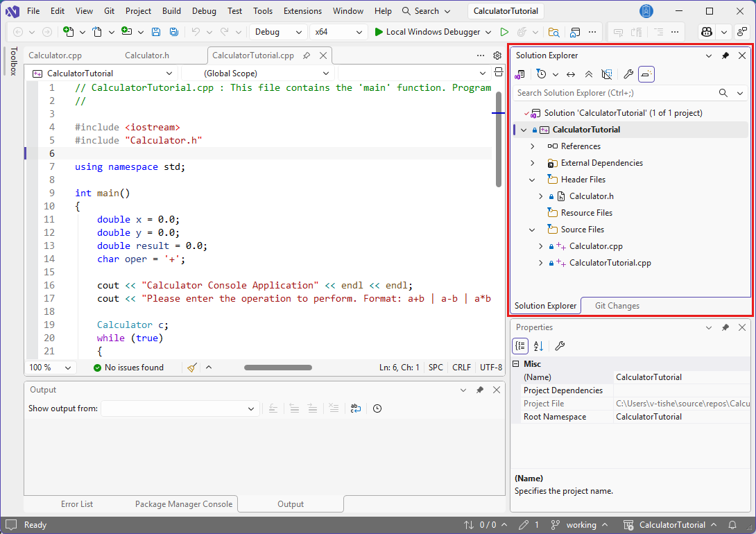Toggle word wrap in Output toolbar
This screenshot has height=534, width=756.
pos(355,408)
